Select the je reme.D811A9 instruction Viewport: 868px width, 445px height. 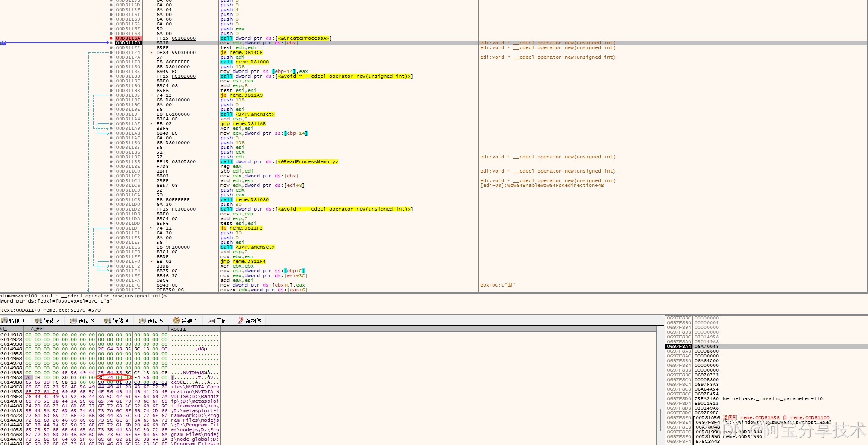(x=241, y=95)
